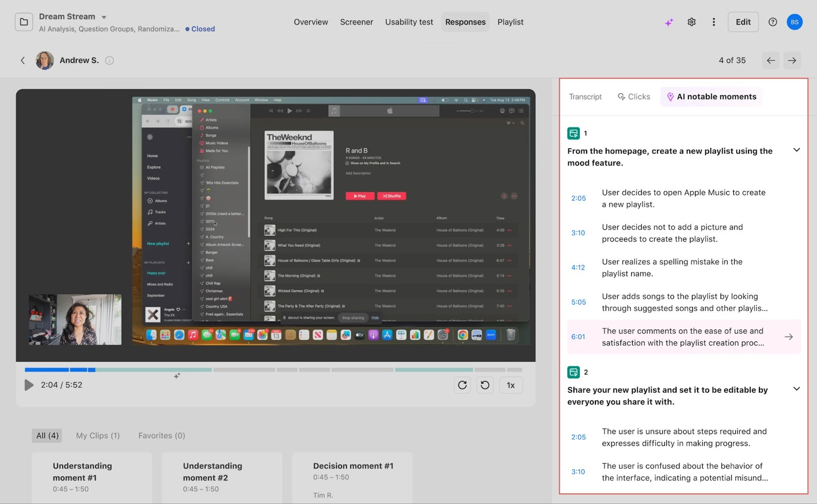Switch to the Transcript tab
Image resolution: width=817 pixels, height=504 pixels.
point(585,97)
